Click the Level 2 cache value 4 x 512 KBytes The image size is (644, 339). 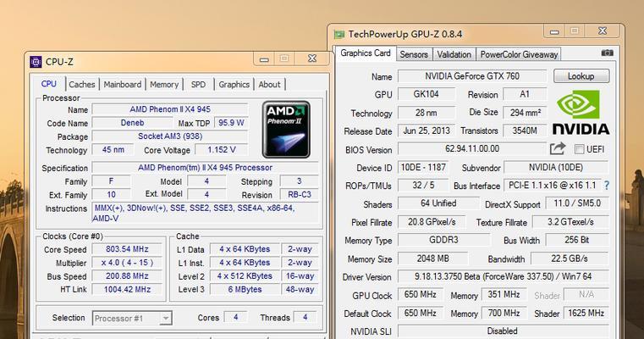click(245, 276)
